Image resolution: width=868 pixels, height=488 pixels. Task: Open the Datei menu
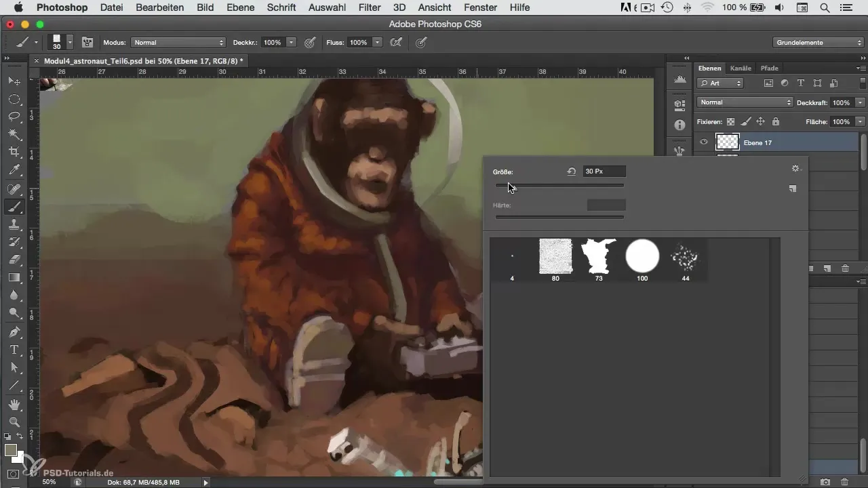pyautogui.click(x=111, y=7)
